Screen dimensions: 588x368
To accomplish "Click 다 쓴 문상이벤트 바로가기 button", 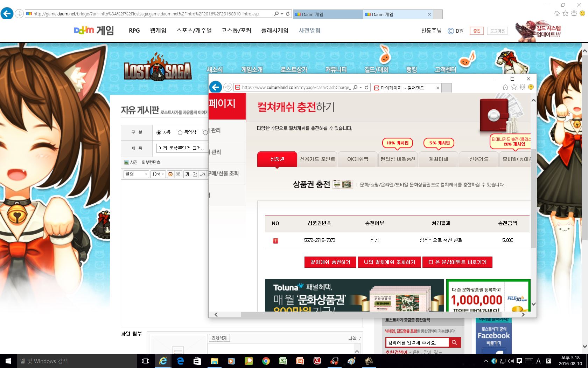I will pyautogui.click(x=457, y=262).
